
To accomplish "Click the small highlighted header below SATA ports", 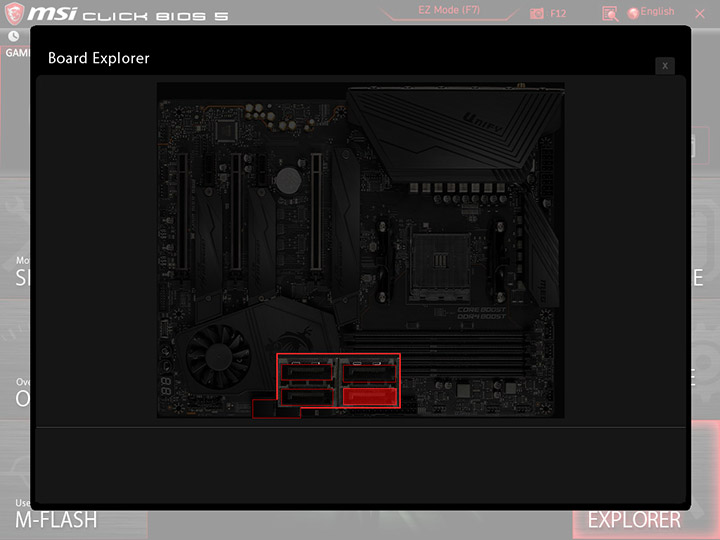I will point(276,409).
